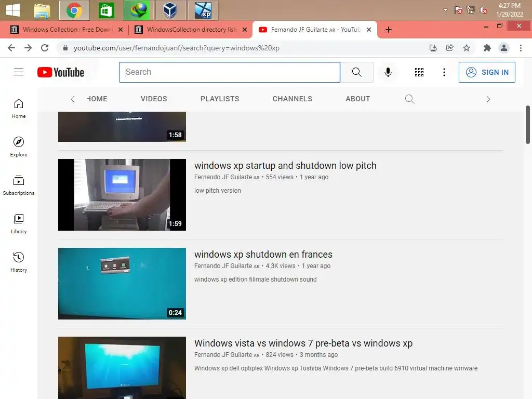Close the WindowsCollection directory listing tab

[x=245, y=30]
